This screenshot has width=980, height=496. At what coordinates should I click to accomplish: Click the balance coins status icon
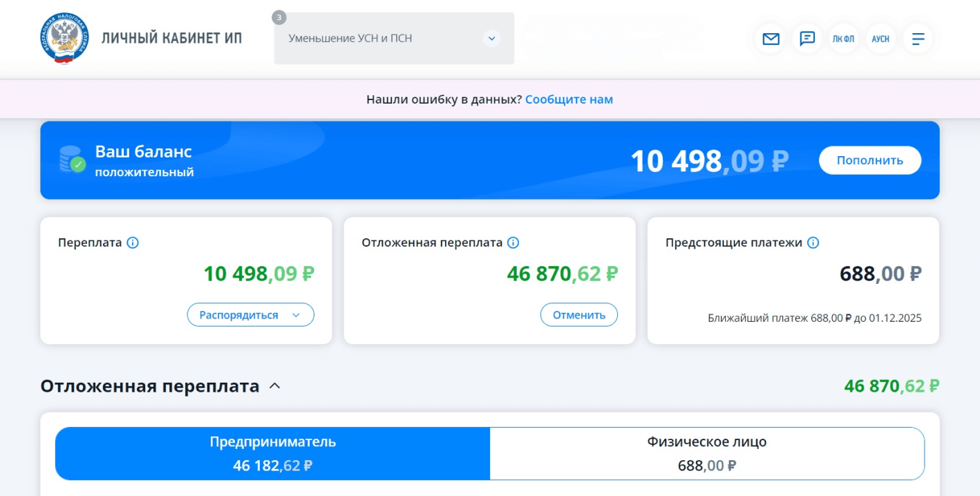(72, 160)
